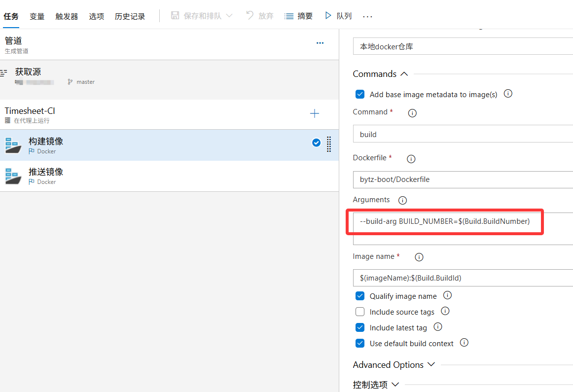Click the 队列 play icon

pyautogui.click(x=328, y=15)
